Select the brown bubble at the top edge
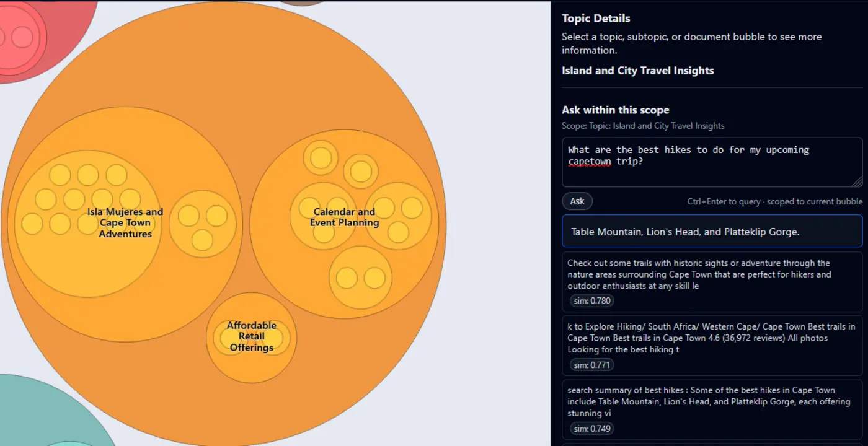The height and width of the screenshot is (446, 868). pyautogui.click(x=302, y=2)
